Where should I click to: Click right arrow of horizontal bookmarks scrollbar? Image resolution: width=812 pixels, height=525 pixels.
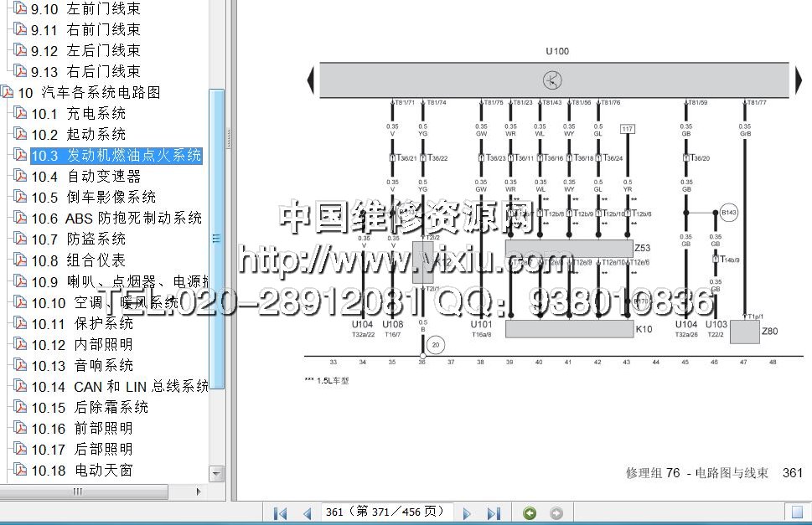199,492
